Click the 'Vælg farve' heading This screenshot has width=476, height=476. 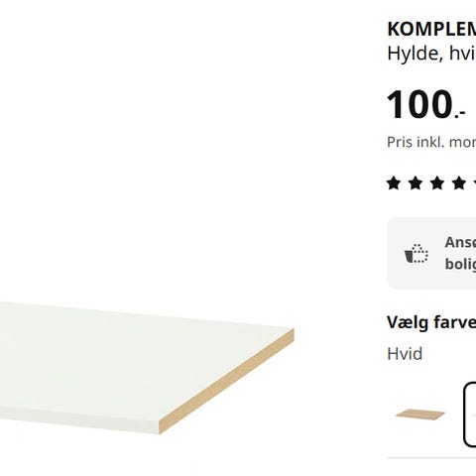pyautogui.click(x=431, y=322)
